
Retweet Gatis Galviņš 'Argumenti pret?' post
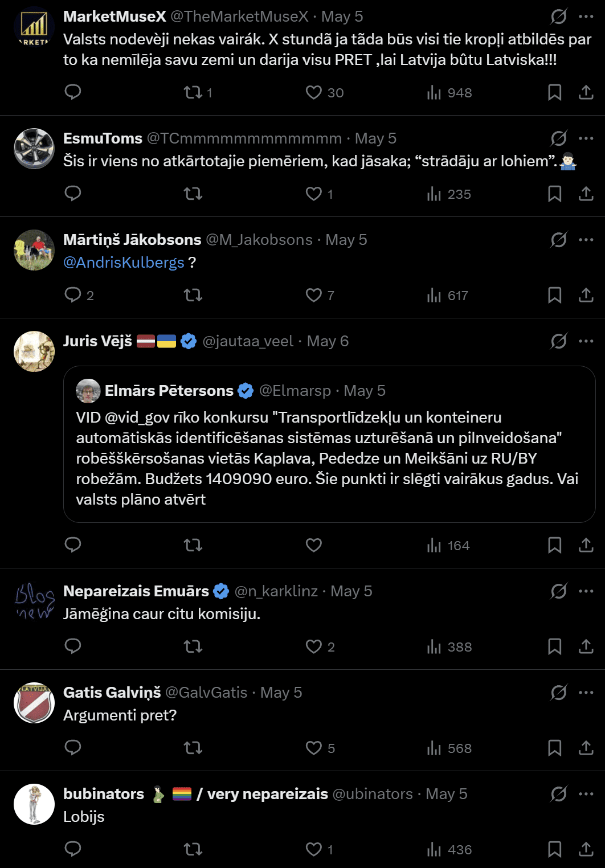(193, 748)
